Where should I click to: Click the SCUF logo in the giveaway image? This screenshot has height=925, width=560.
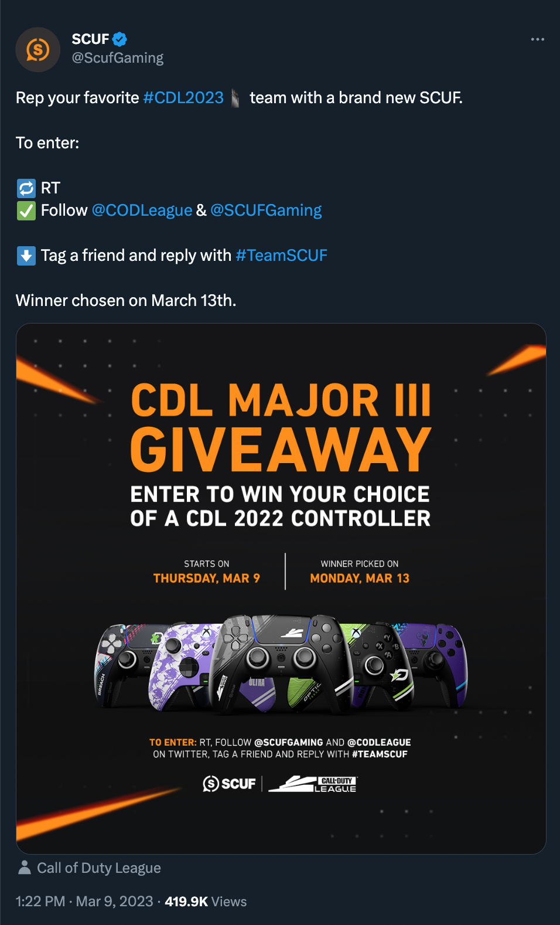pos(229,784)
